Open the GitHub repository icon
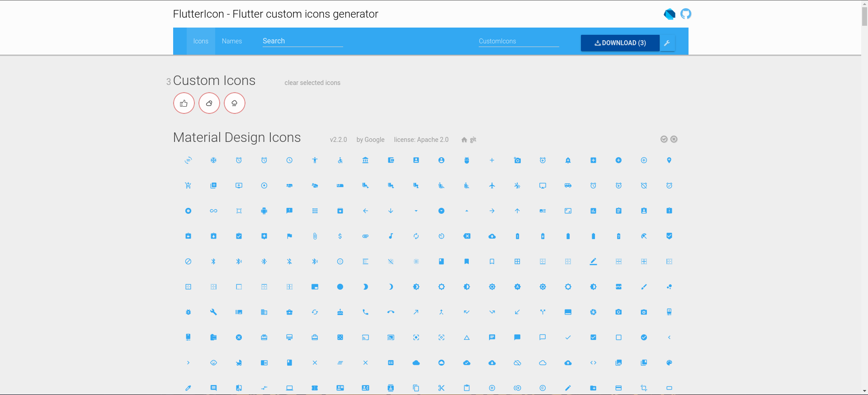The height and width of the screenshot is (395, 868). (x=686, y=14)
